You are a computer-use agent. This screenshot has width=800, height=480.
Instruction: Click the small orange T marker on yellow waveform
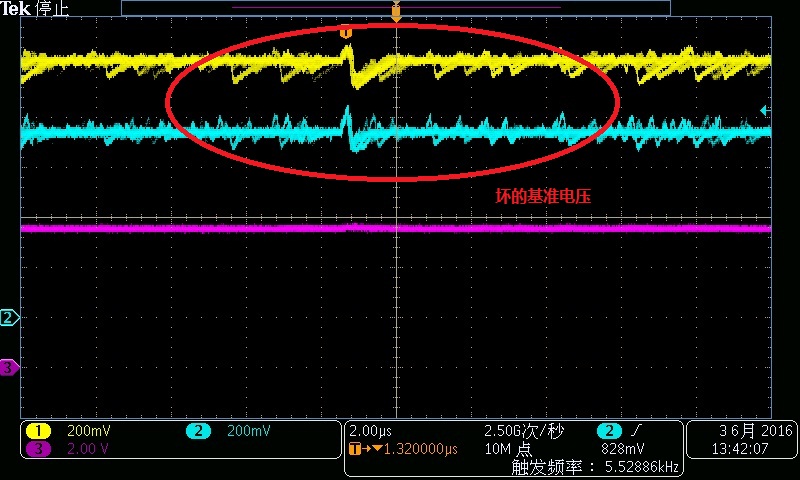345,33
